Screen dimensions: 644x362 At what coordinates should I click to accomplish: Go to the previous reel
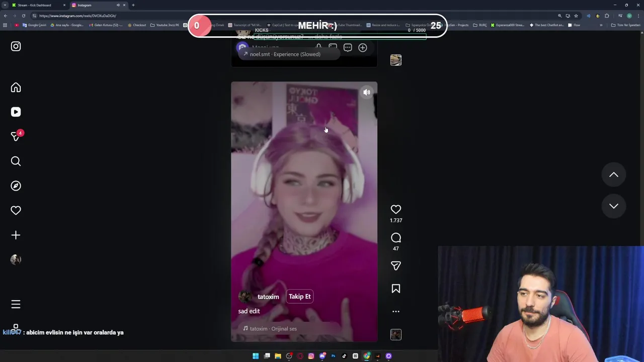614,174
